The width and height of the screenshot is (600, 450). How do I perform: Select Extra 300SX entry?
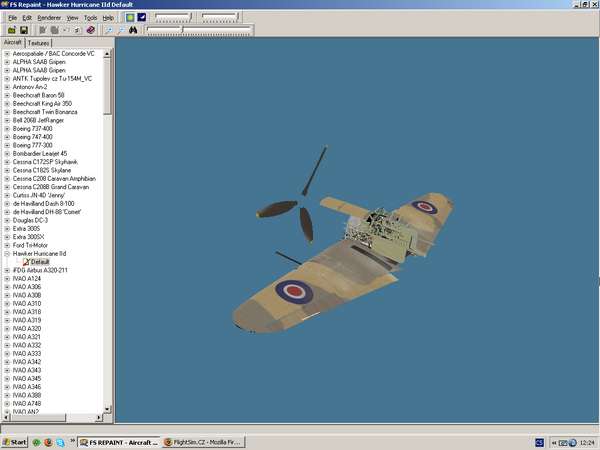[x=28, y=237]
